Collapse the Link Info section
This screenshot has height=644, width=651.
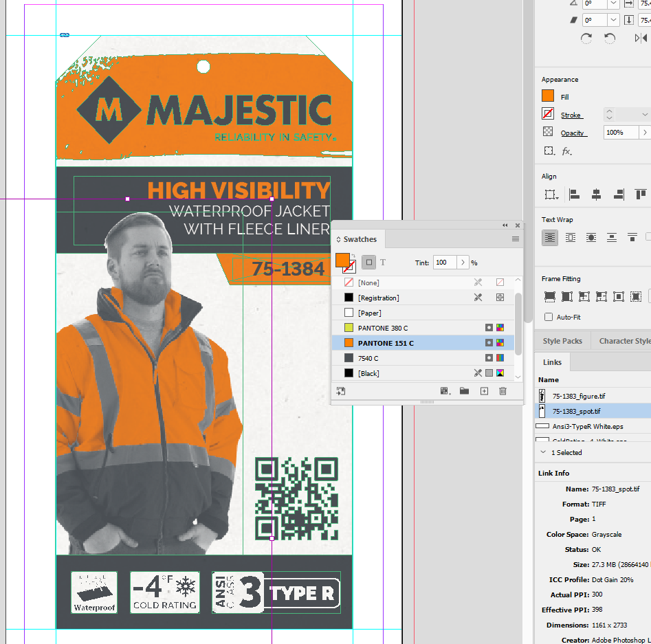[543, 452]
